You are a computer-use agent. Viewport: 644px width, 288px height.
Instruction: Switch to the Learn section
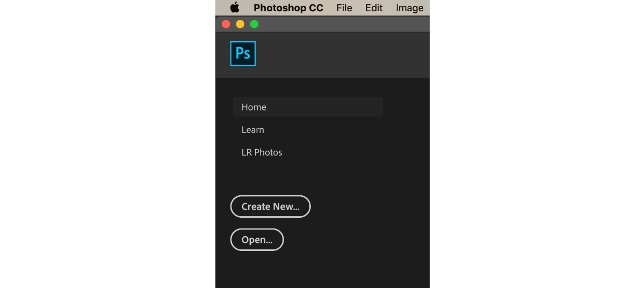coord(252,130)
